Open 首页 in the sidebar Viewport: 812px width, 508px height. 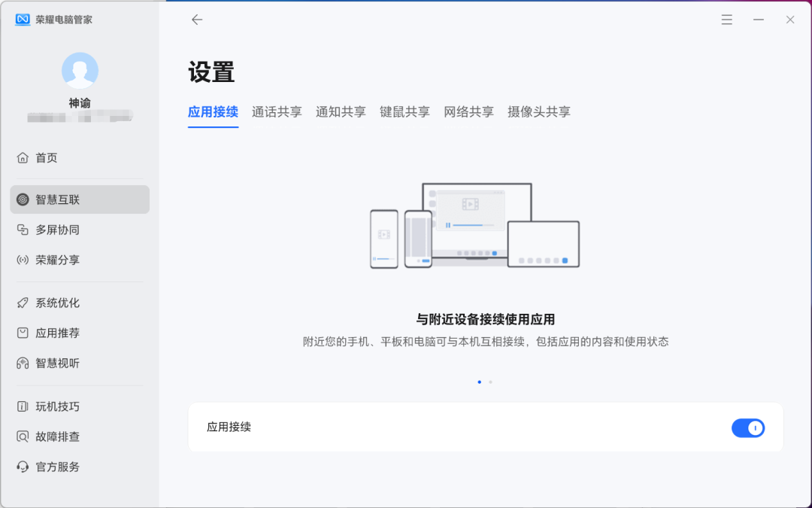[80, 157]
